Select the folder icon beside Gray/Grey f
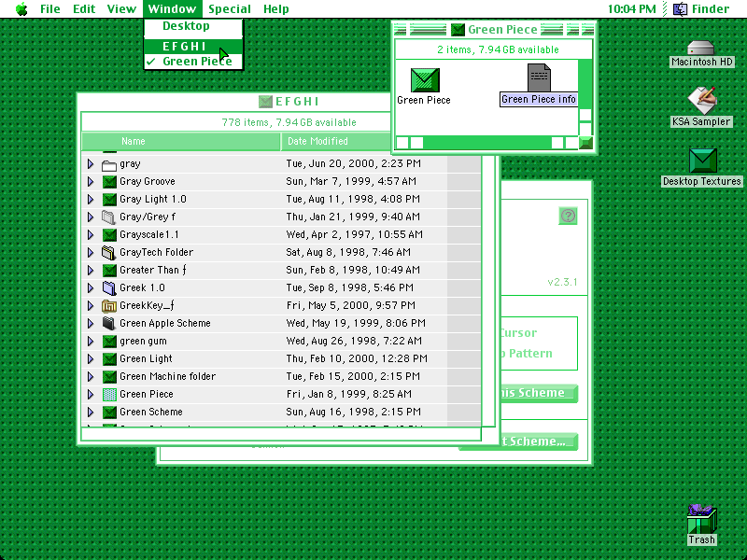Screen dimensions: 747x560 (x=109, y=217)
